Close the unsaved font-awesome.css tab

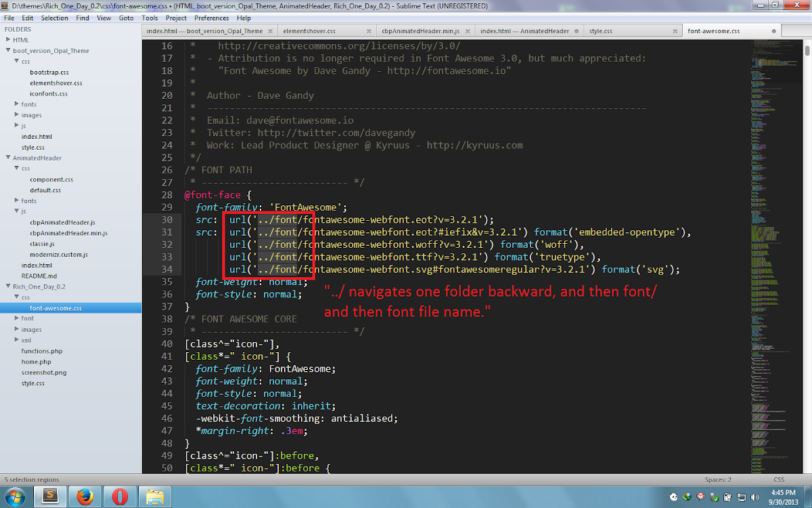click(x=773, y=31)
